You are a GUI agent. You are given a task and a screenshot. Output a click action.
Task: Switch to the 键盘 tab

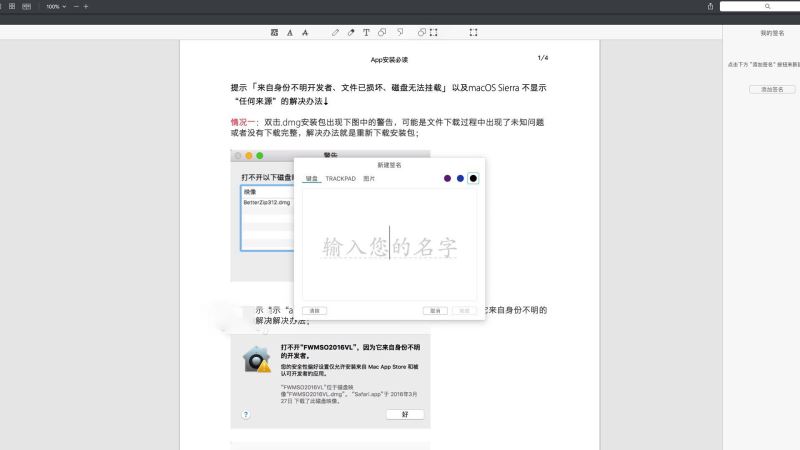(312, 179)
